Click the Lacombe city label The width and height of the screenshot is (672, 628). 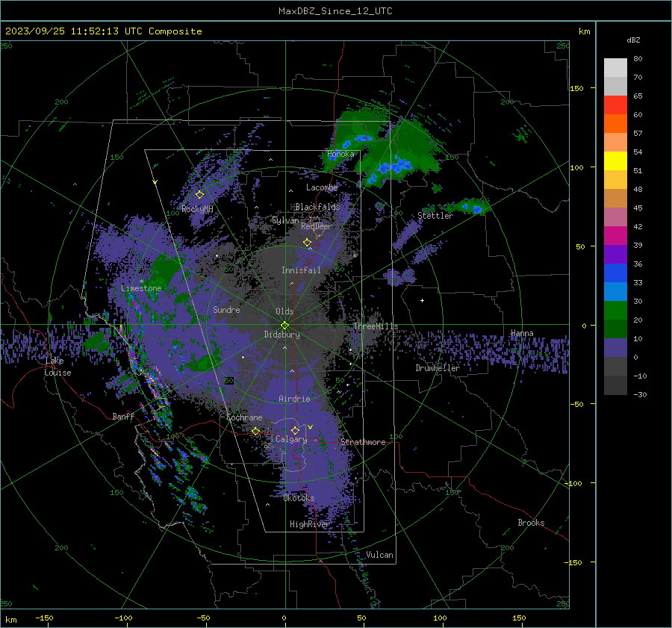click(x=322, y=187)
